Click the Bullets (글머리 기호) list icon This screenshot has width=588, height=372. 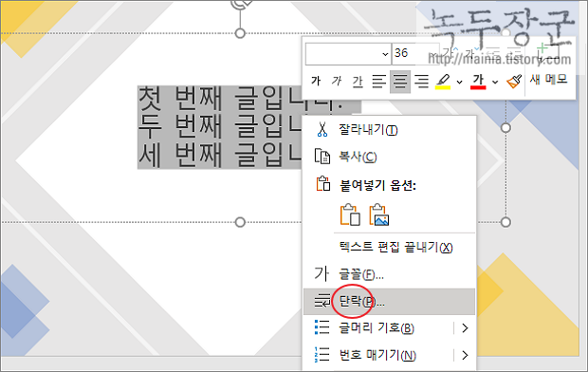coord(322,327)
